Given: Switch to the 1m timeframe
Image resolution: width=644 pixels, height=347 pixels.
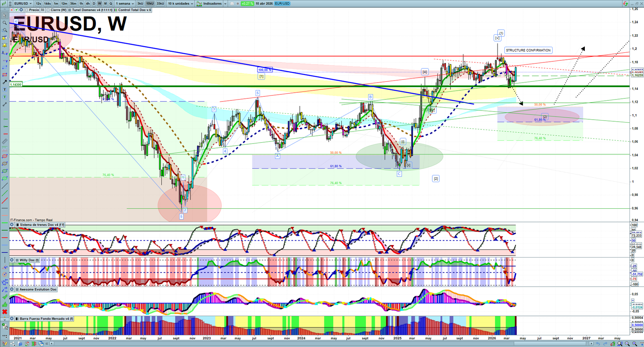Looking at the screenshot, I should [56, 3].
